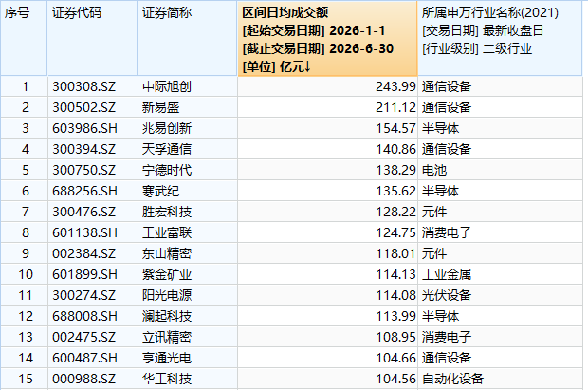This screenshot has height=390, width=588.
Task: Select the value 113.99
Action: point(395,316)
